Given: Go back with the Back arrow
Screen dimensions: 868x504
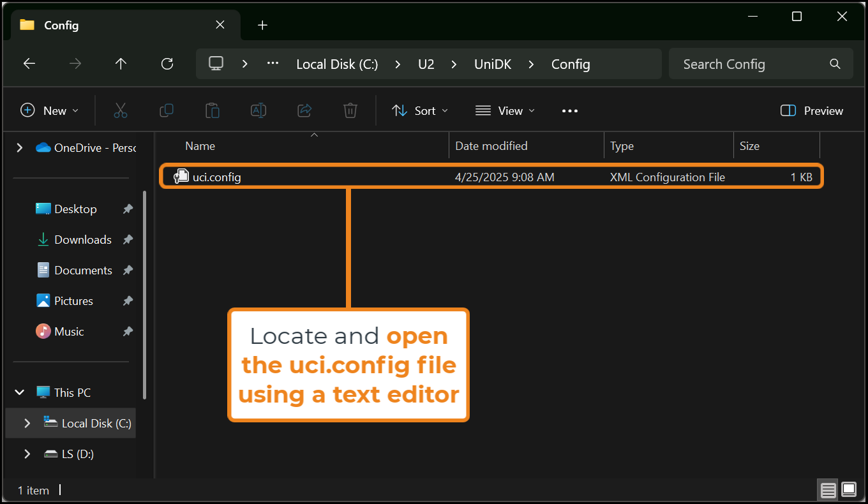Looking at the screenshot, I should 29,64.
